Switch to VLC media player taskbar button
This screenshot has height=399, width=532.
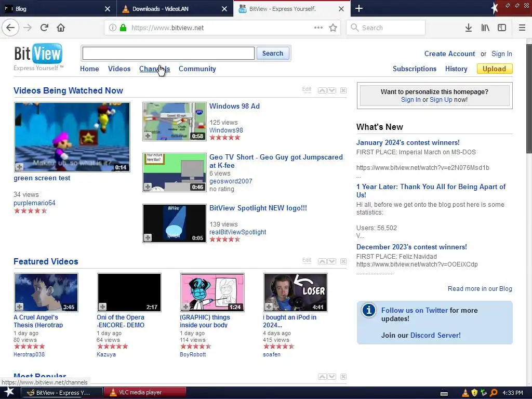pyautogui.click(x=145, y=393)
